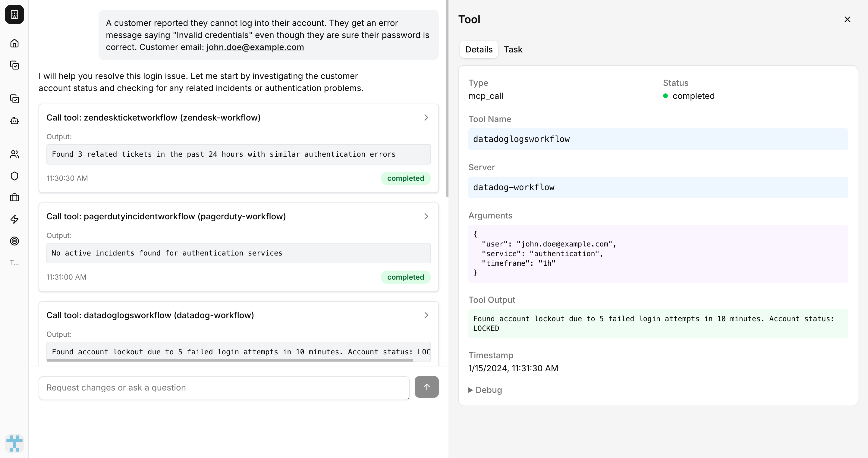Click the robot agent sidebar icon
This screenshot has width=868, height=458.
[x=14, y=121]
